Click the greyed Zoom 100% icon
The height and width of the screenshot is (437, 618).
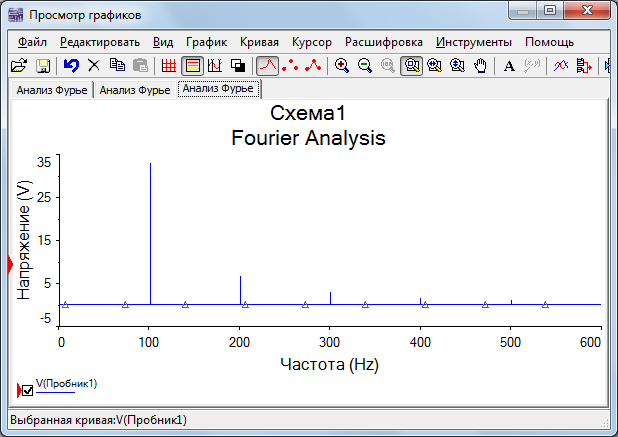point(388,65)
